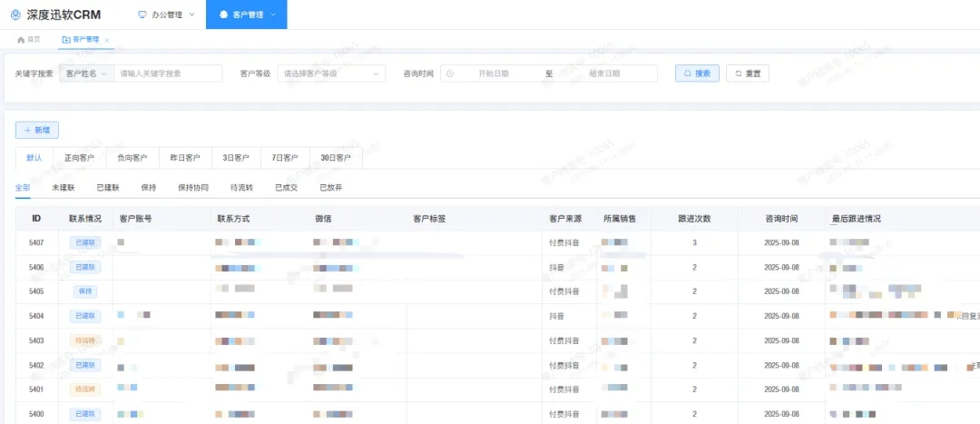Image resolution: width=980 pixels, height=424 pixels.
Task: Click the calendar icon in date range field
Action: pyautogui.click(x=450, y=74)
